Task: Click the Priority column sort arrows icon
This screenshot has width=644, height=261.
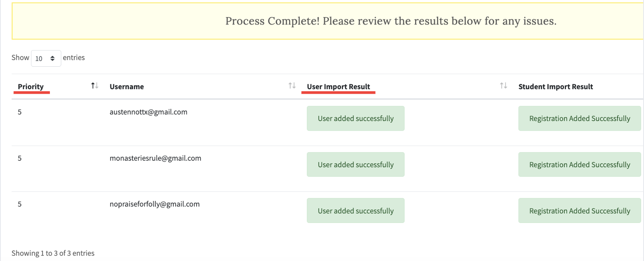Action: pyautogui.click(x=94, y=85)
